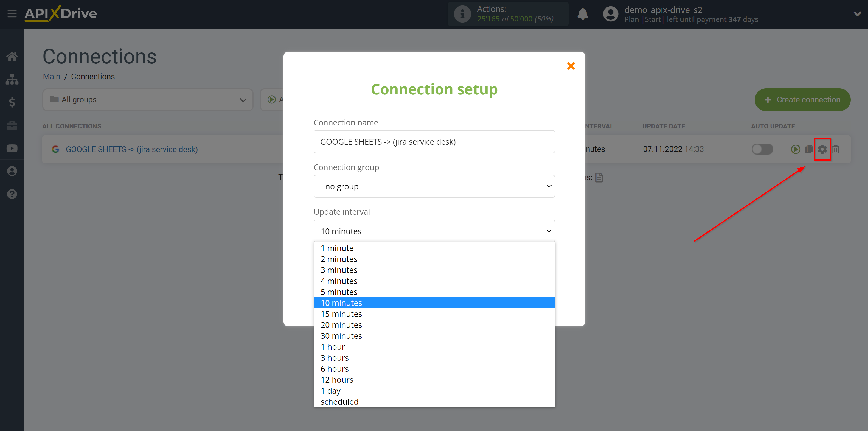The width and height of the screenshot is (868, 431).
Task: Select 15 minutes from update interval
Action: coord(342,314)
